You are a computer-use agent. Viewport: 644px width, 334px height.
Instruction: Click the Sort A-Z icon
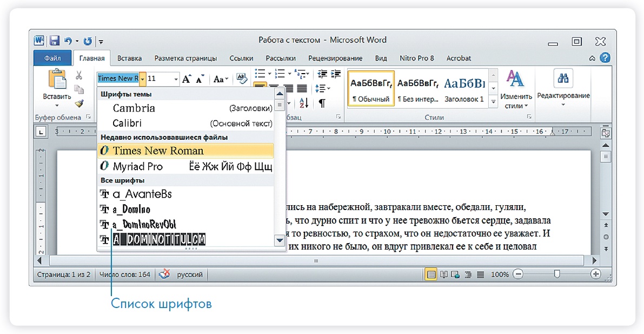point(303,103)
